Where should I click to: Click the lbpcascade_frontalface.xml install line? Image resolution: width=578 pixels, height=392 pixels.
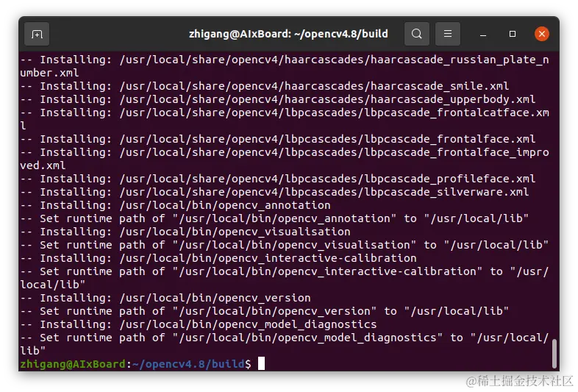tap(278, 139)
